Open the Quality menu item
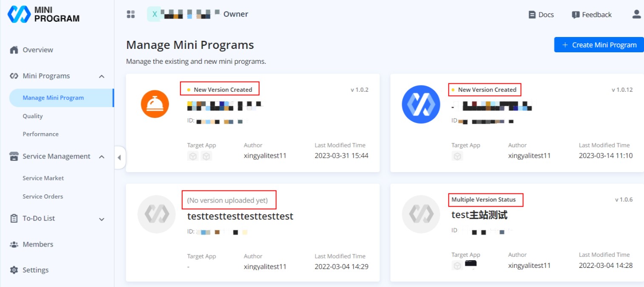644x287 pixels. [33, 116]
